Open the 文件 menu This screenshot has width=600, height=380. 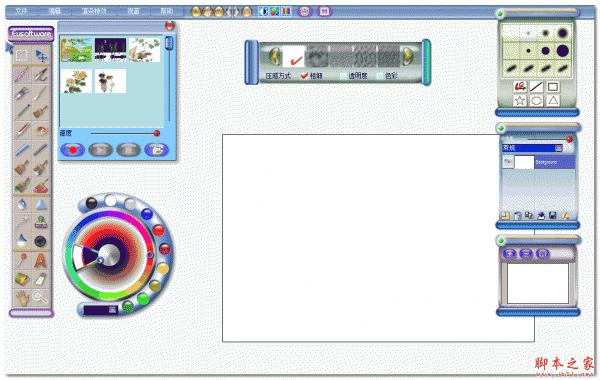point(21,11)
